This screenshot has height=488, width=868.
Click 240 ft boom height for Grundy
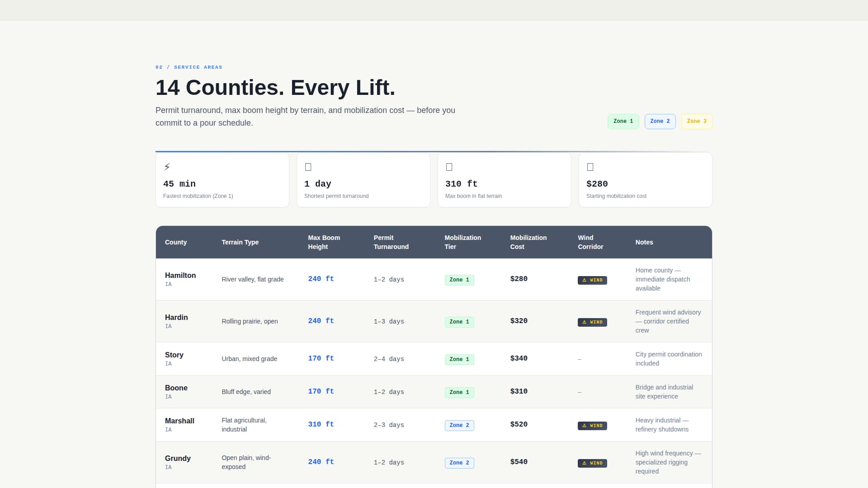coord(321,462)
